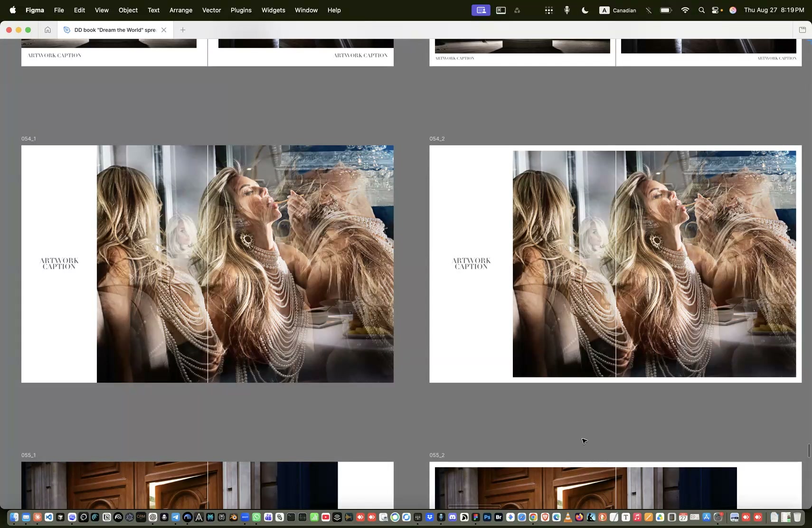Toggle Focus mode via the moon icon
This screenshot has width=812, height=528.
pos(585,10)
